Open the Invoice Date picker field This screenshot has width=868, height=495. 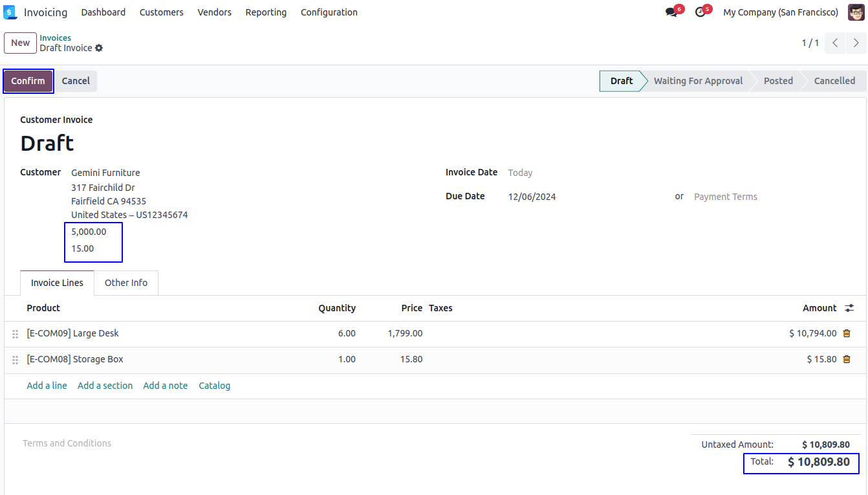click(x=582, y=173)
